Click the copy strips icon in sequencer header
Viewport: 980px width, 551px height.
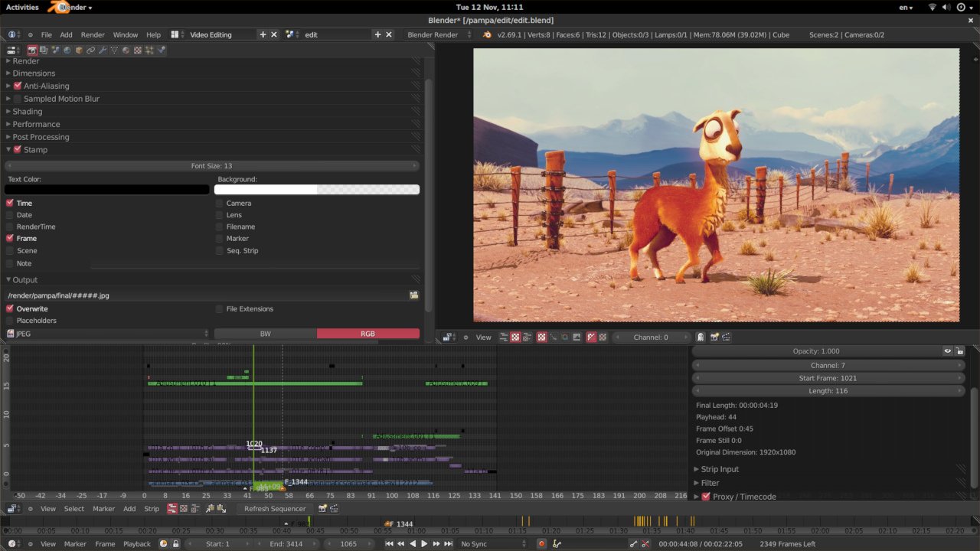coord(208,509)
